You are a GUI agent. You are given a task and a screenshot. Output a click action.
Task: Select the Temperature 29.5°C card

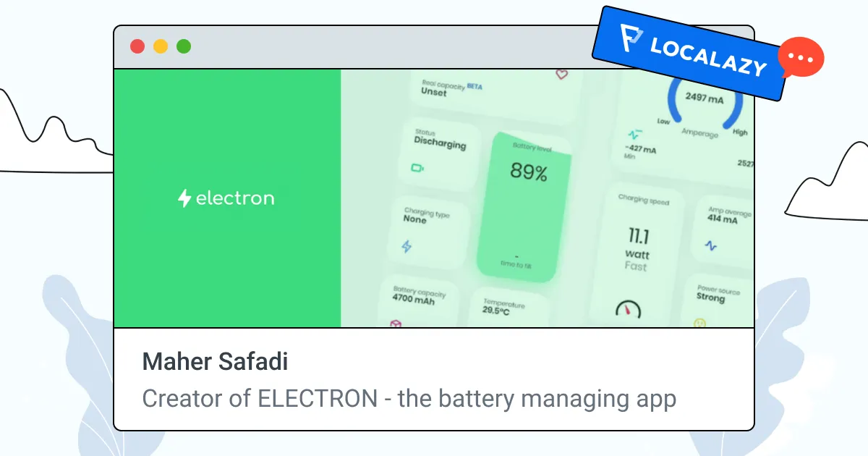point(506,308)
